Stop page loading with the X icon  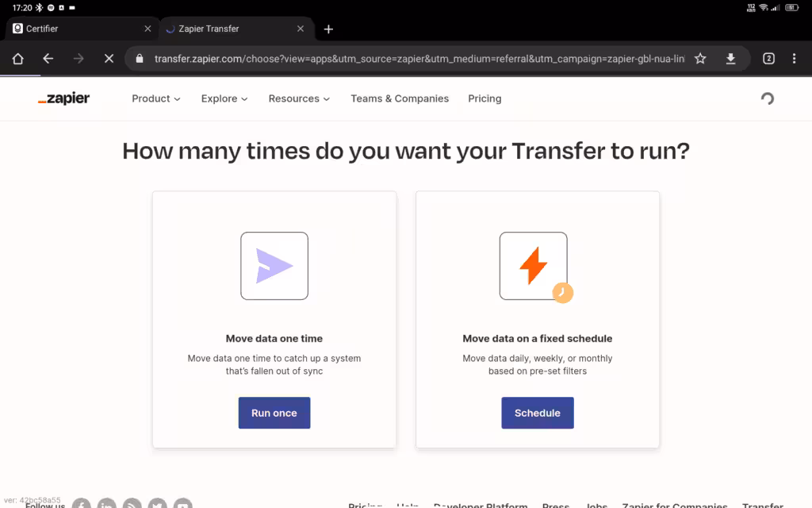[x=109, y=59]
